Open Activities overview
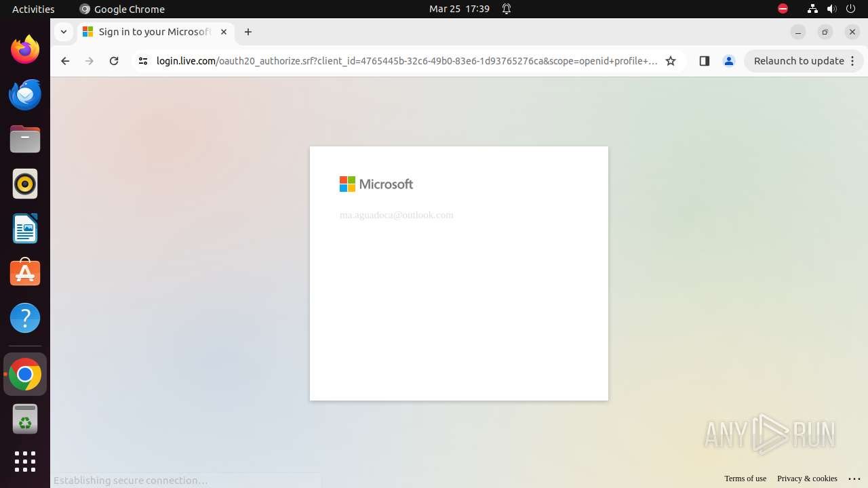The height and width of the screenshot is (488, 868). (33, 9)
